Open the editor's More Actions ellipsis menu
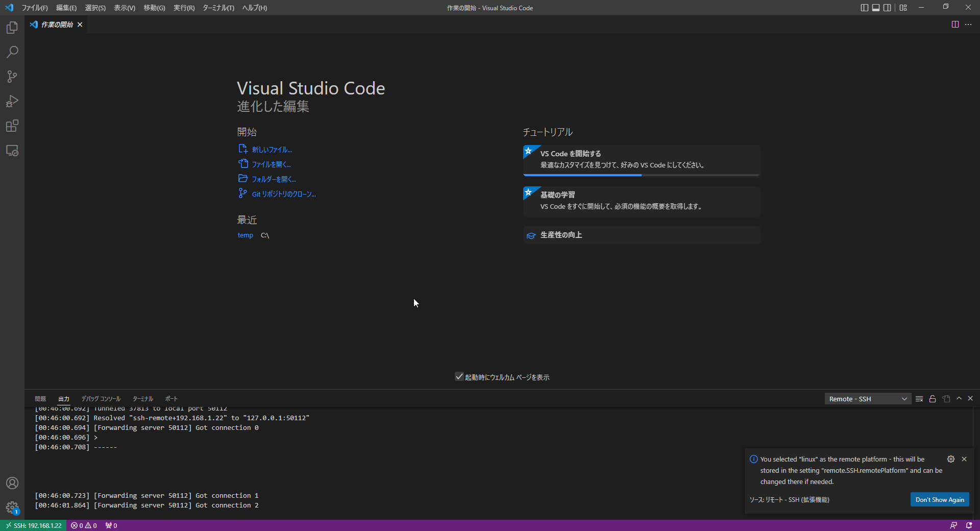 click(x=968, y=25)
